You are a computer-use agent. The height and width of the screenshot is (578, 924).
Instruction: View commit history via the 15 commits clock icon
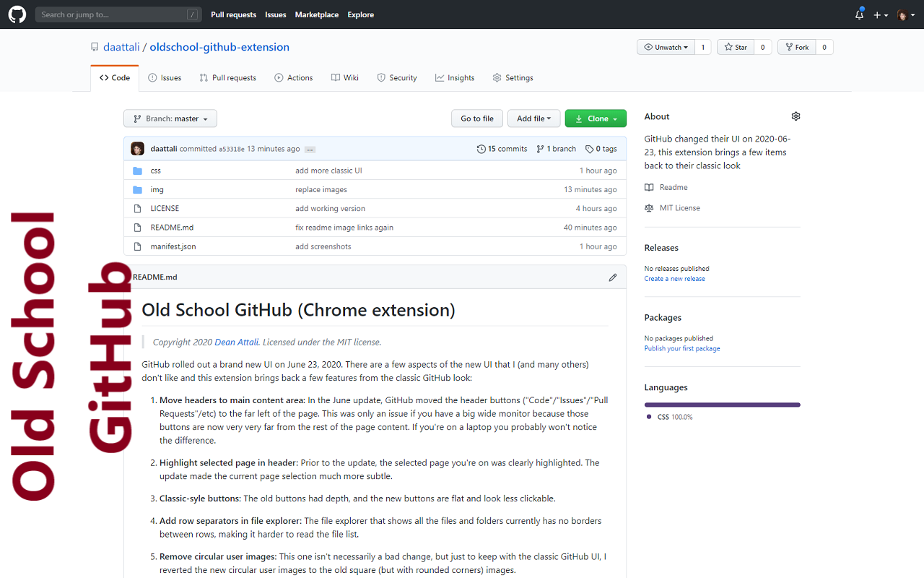click(x=480, y=148)
